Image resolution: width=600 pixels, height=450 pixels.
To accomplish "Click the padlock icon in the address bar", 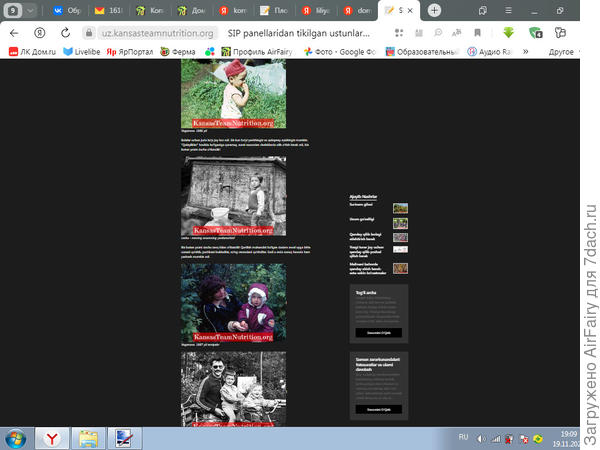I will point(89,32).
